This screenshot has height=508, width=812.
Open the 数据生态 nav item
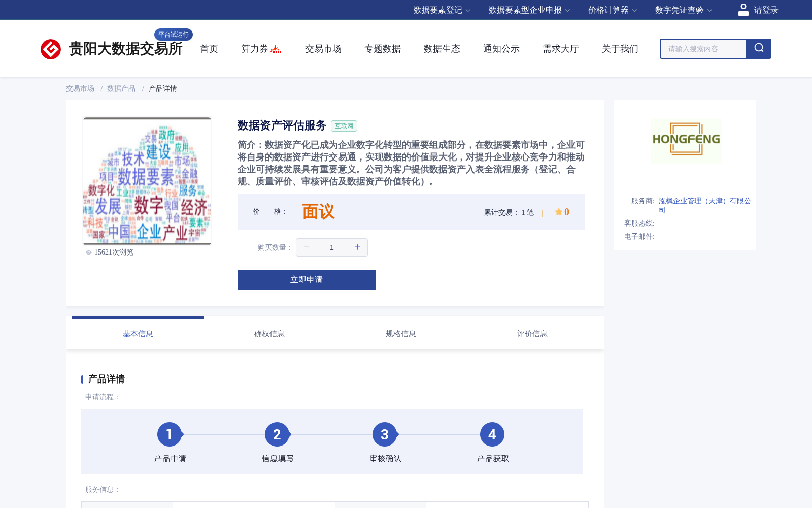(442, 49)
